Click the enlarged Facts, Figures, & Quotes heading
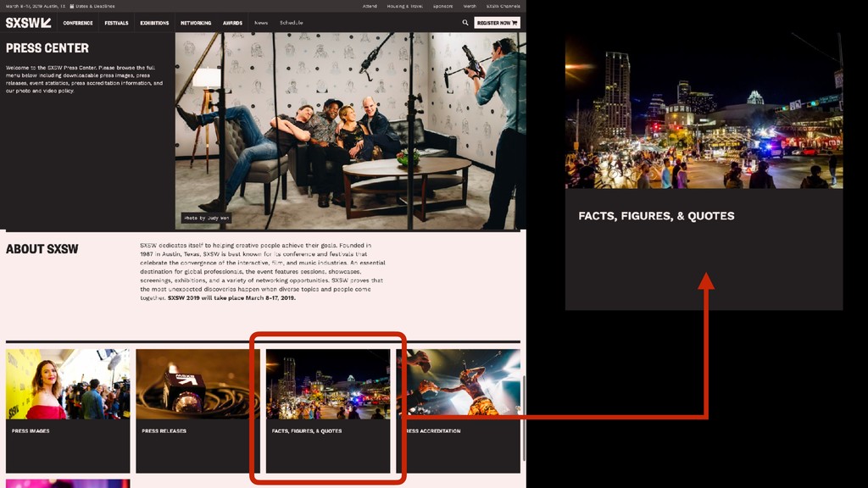The height and width of the screenshot is (488, 868). tap(656, 216)
